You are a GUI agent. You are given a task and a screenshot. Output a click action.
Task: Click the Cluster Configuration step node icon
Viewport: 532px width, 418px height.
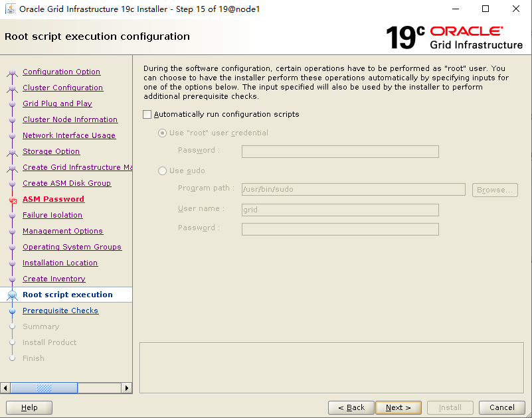pyautogui.click(x=13, y=88)
